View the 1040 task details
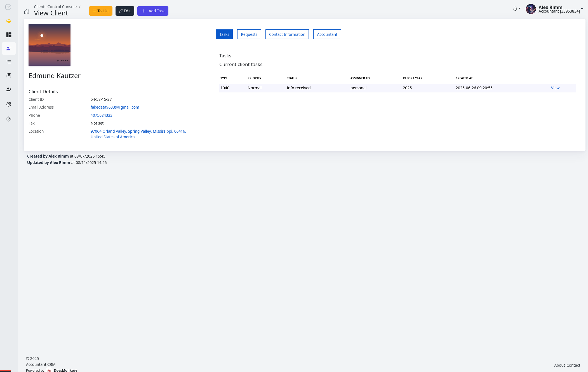 (555, 88)
